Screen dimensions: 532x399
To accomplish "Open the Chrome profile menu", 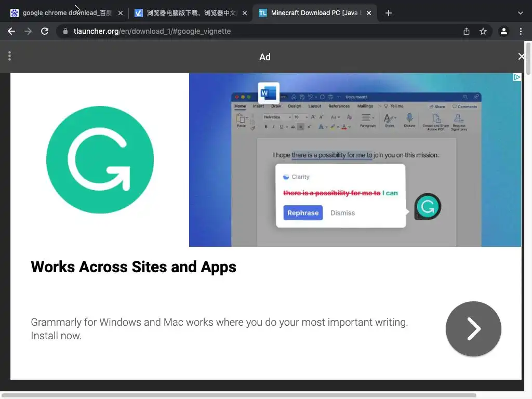I will click(x=504, y=31).
